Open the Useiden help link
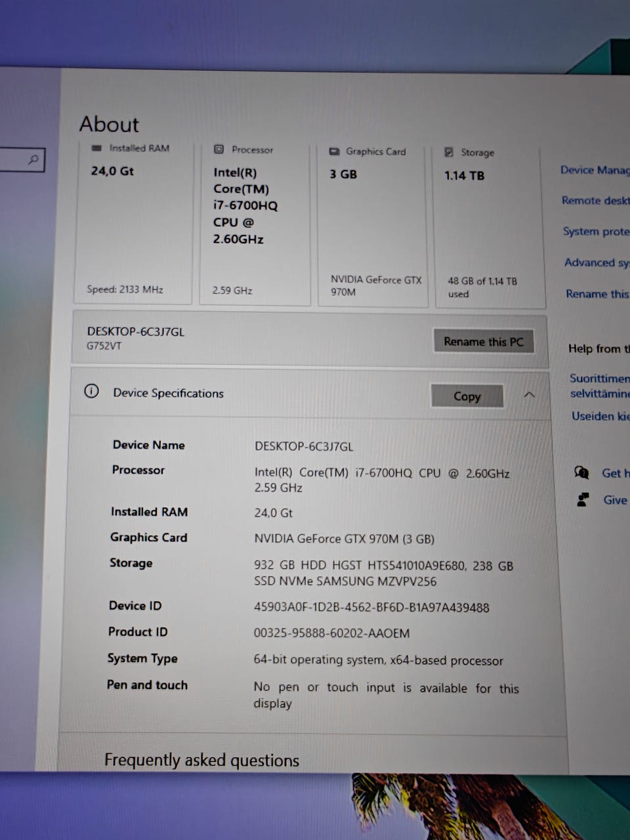This screenshot has width=630, height=840. click(600, 416)
